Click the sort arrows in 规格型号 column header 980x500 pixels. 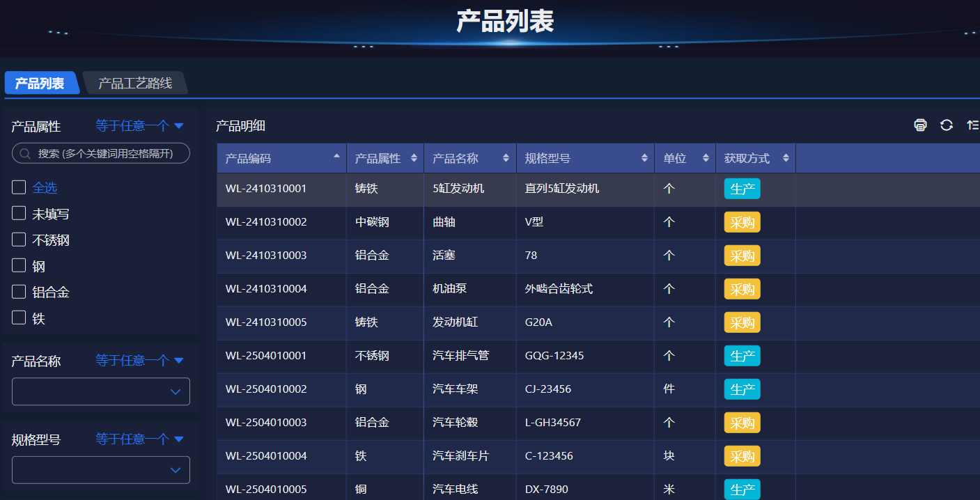pyautogui.click(x=645, y=158)
